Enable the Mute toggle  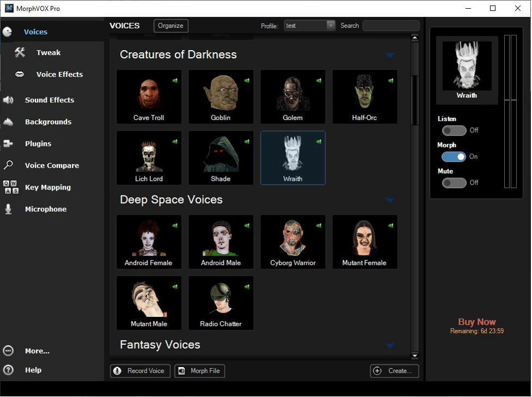[x=454, y=182]
